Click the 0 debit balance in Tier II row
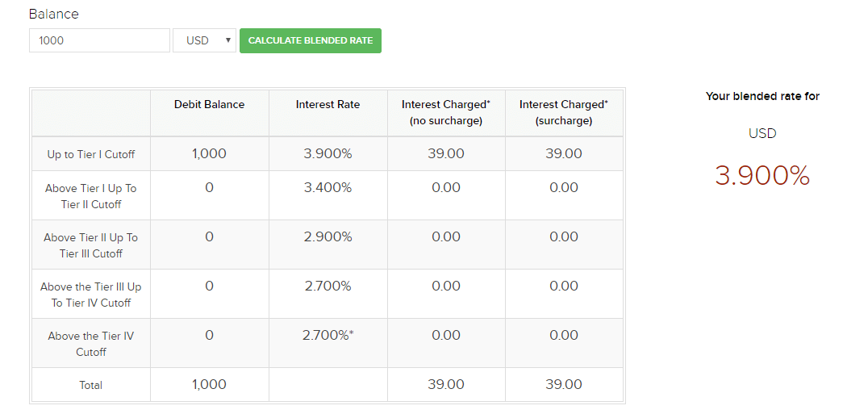868x414 pixels. [209, 187]
